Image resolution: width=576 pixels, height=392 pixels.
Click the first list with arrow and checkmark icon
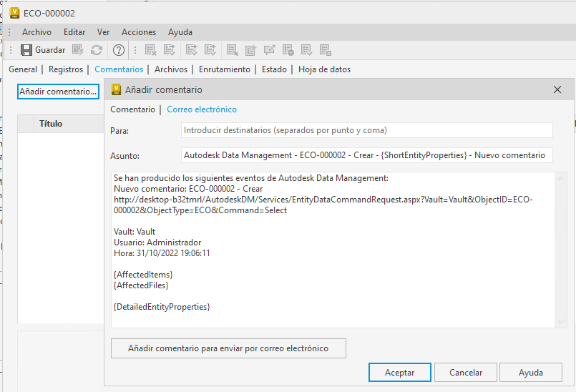[x=170, y=50]
